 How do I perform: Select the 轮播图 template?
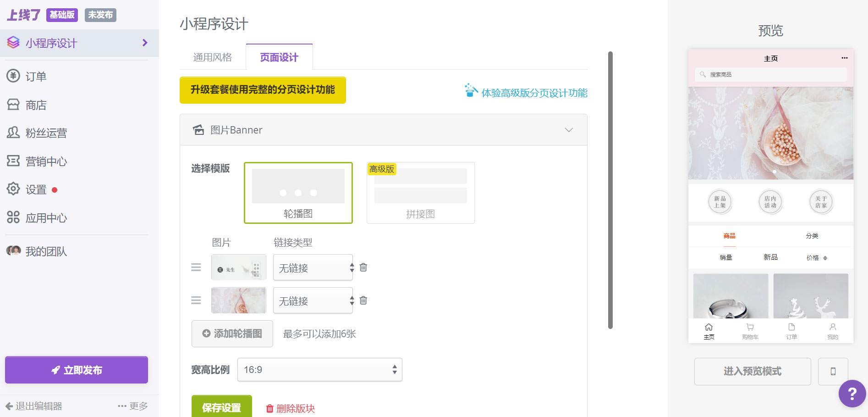coord(298,193)
